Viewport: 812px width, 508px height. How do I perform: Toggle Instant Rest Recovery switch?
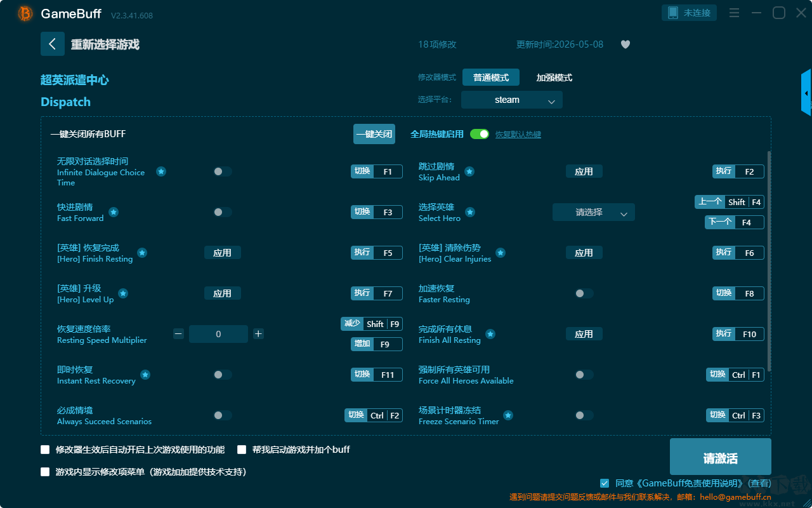223,375
